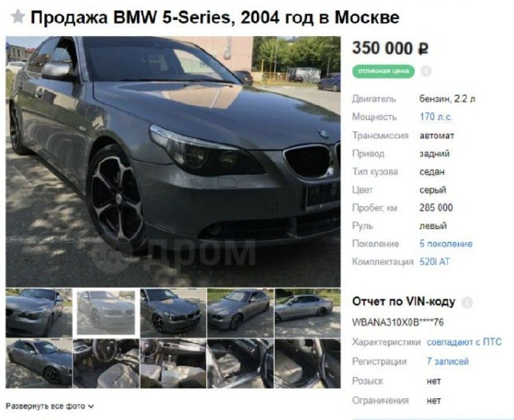The height and width of the screenshot is (420, 514).
Task: Click info icon next to price badge
Action: tap(425, 71)
